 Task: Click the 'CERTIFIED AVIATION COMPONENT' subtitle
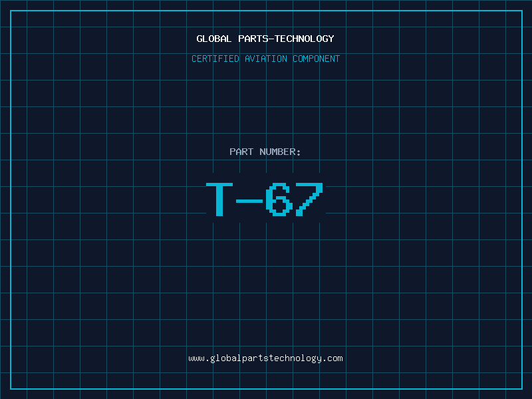pos(265,59)
